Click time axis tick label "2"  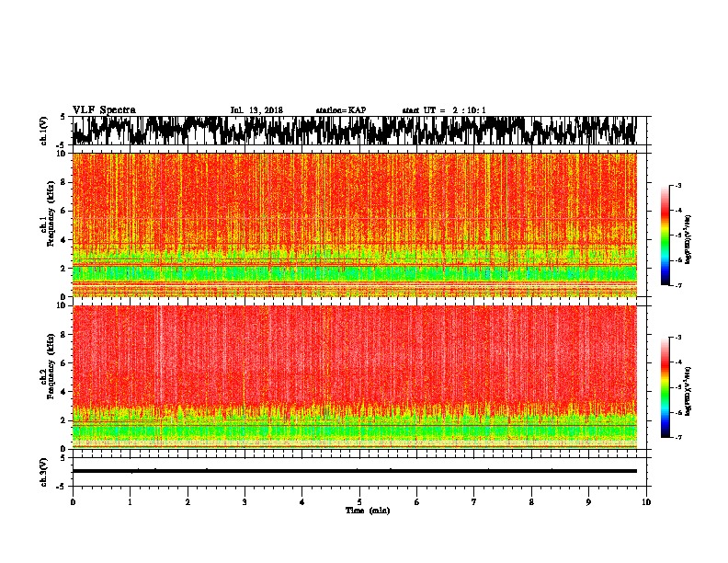[188, 502]
